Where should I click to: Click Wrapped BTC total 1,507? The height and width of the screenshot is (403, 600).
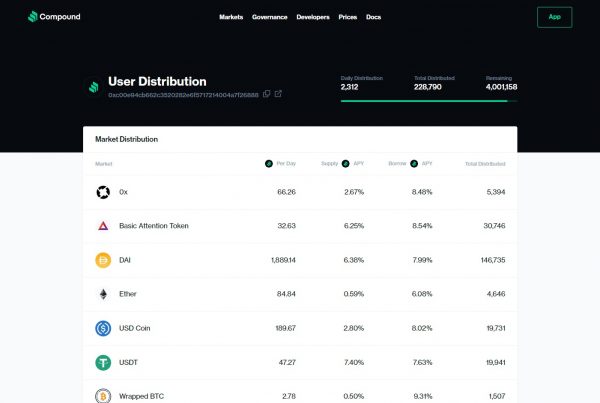(497, 396)
